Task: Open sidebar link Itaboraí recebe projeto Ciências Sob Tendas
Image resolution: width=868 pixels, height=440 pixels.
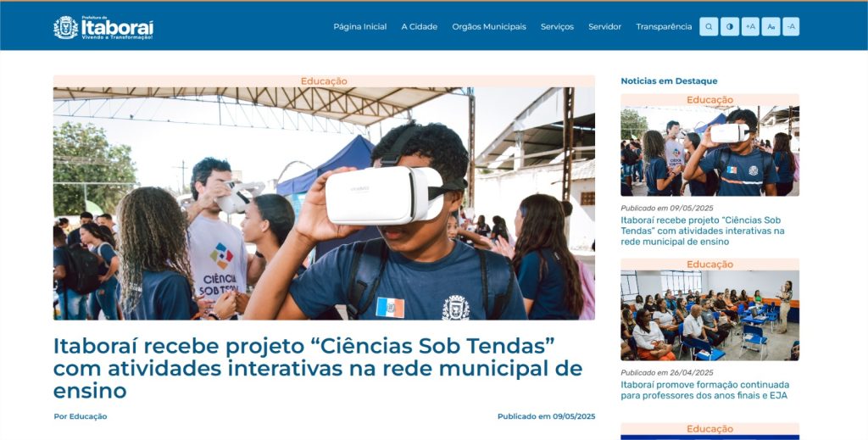Action: [703, 231]
